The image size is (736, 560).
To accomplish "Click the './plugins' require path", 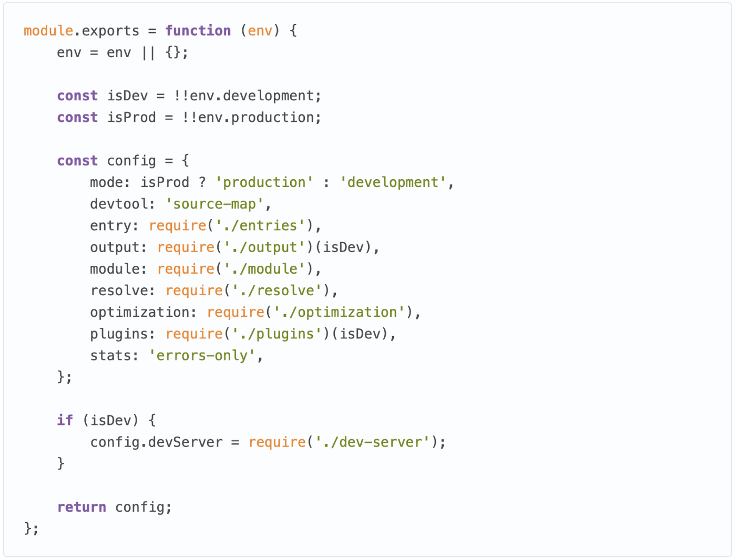I will [x=277, y=334].
